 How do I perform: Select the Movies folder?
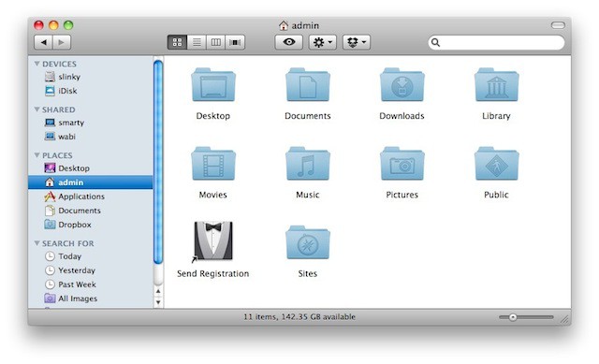[x=213, y=164]
